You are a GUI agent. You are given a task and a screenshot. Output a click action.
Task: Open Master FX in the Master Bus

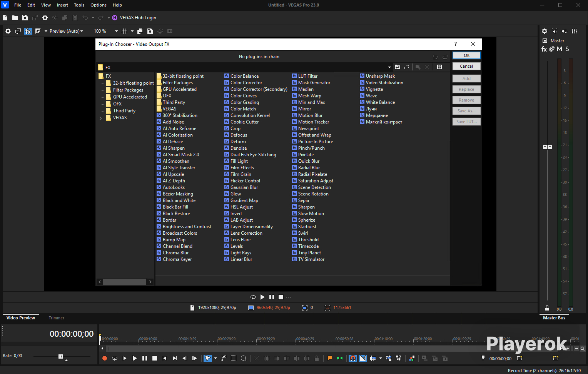pos(544,49)
